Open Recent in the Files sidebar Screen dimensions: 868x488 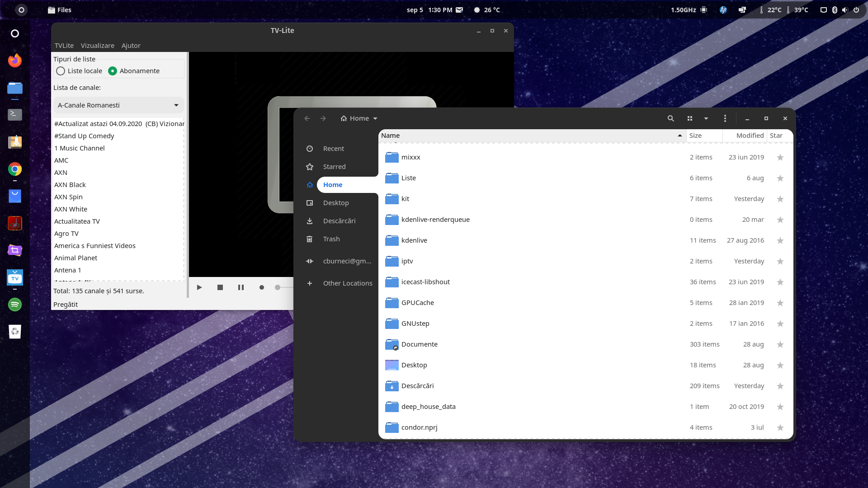tap(334, 149)
